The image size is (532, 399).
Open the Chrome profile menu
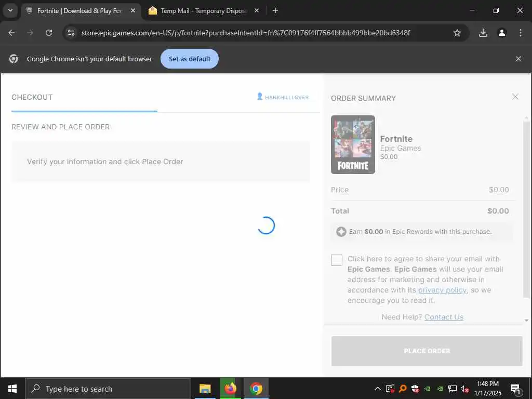click(502, 33)
